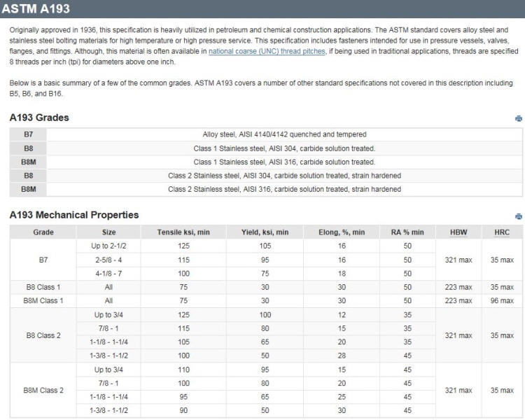Image resolution: width=525 pixels, height=420 pixels.
Task: Click the 'Yield, ksi, min' column header
Action: [265, 232]
